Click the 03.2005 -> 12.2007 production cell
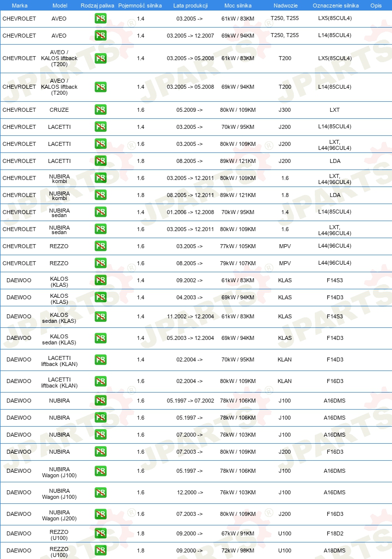Screen dimensions: 392x559 [190, 36]
